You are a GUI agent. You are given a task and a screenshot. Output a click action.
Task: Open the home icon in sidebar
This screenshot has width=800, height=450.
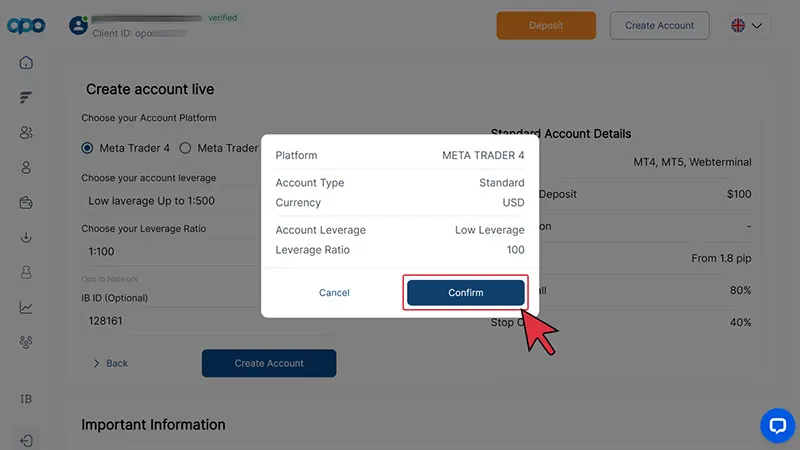tap(26, 63)
